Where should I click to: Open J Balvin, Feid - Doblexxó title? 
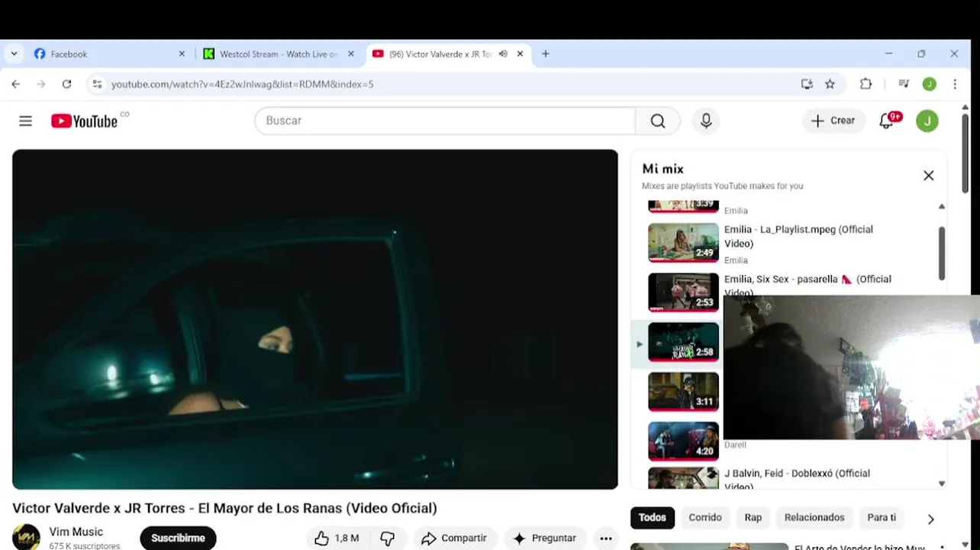click(798, 480)
